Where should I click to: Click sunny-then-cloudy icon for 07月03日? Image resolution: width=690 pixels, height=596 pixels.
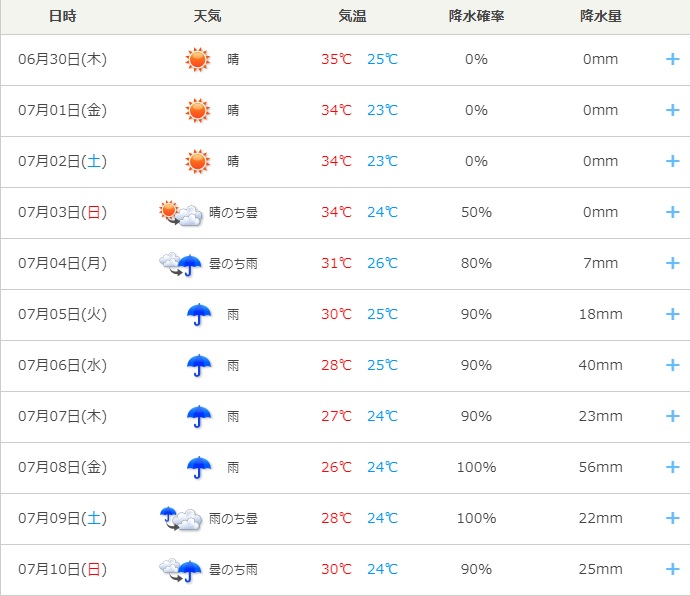pyautogui.click(x=181, y=212)
